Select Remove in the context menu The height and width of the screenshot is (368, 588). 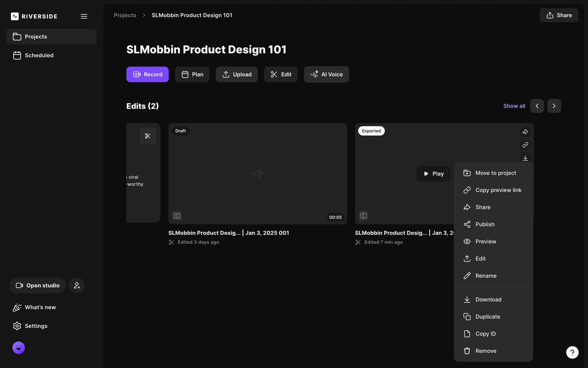point(486,351)
